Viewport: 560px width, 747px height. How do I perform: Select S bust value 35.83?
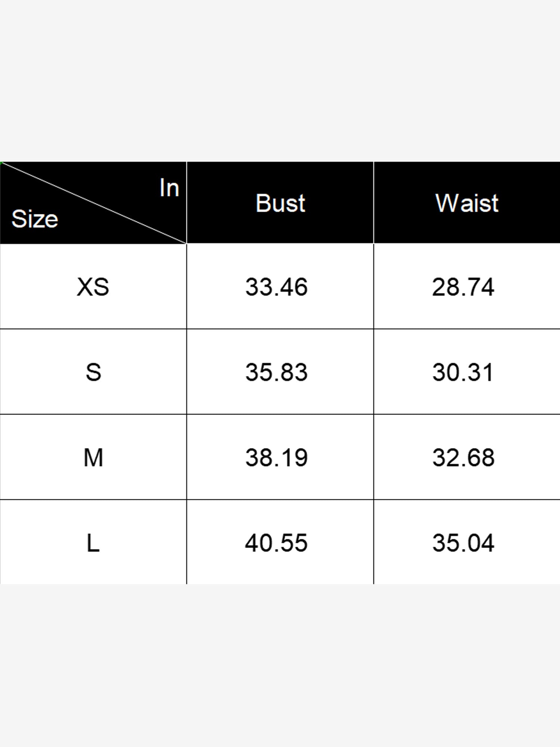276,372
